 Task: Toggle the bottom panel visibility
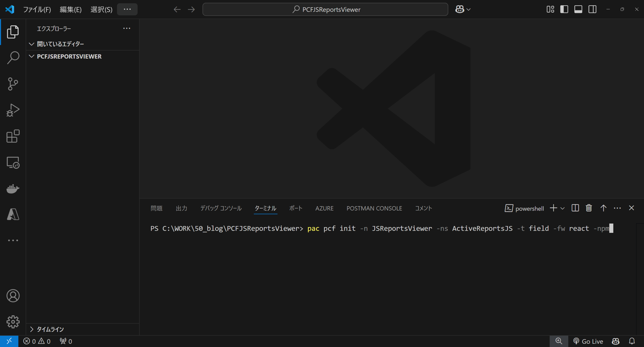tap(578, 9)
